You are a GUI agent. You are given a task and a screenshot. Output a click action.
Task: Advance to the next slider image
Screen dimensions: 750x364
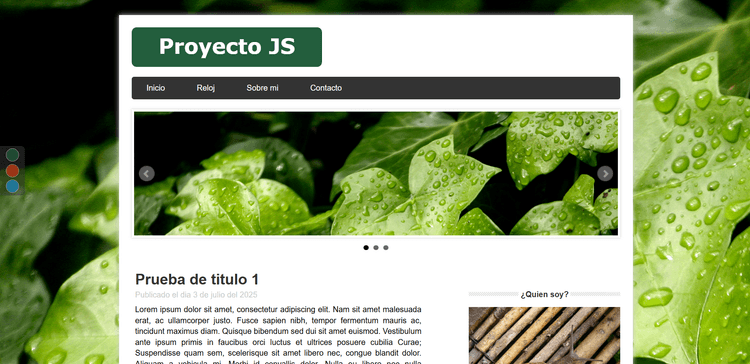click(x=605, y=173)
